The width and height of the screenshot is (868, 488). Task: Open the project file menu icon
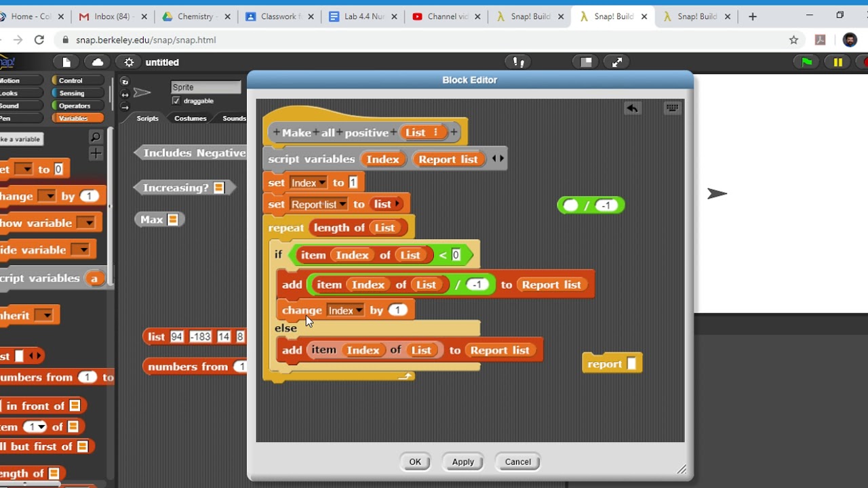point(66,62)
